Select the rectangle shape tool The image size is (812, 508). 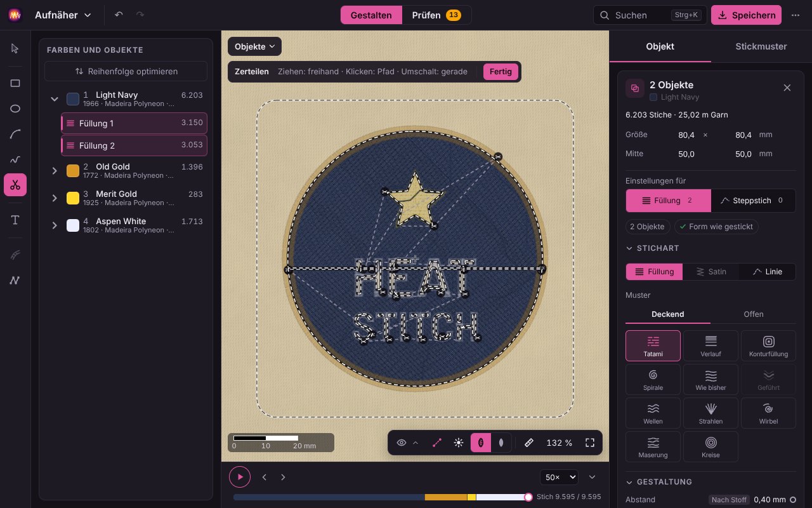pos(15,83)
